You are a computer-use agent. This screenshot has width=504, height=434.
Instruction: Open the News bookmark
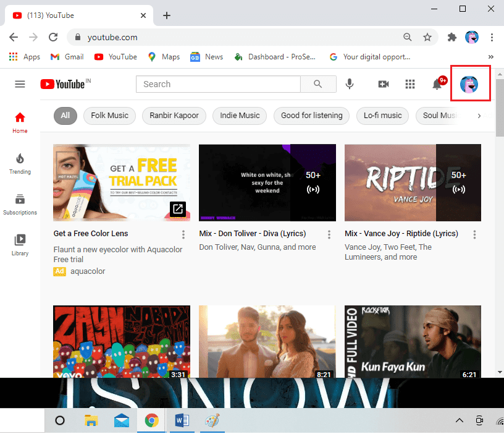[x=207, y=57]
